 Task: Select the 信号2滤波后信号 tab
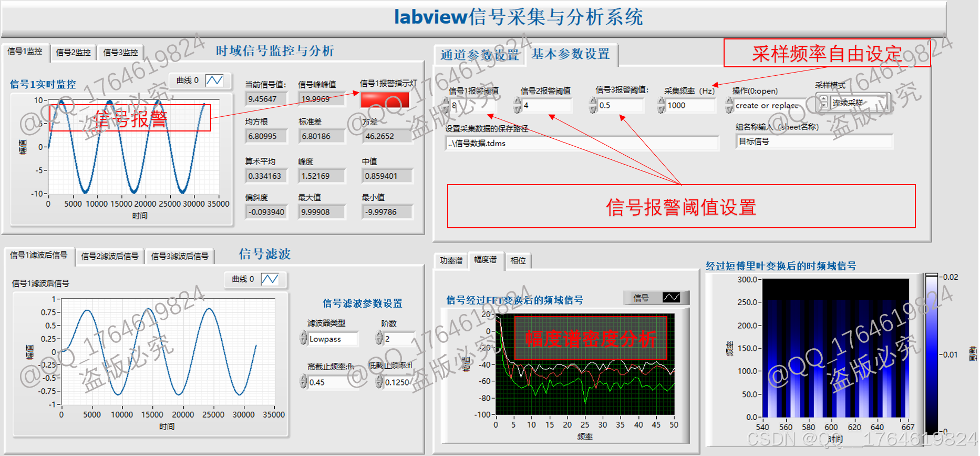pos(110,256)
